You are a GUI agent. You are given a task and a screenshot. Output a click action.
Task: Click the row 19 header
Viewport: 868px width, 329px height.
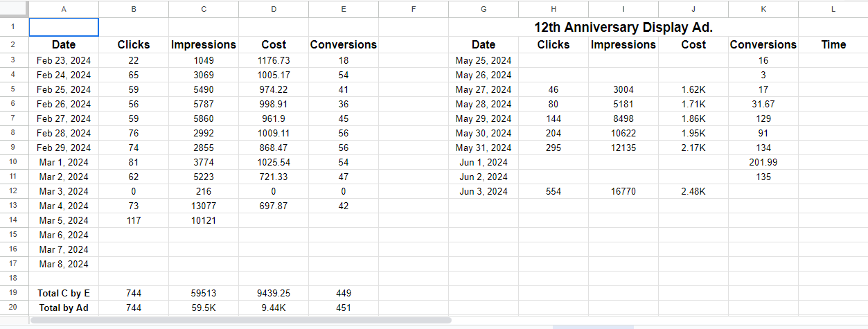tap(14, 293)
